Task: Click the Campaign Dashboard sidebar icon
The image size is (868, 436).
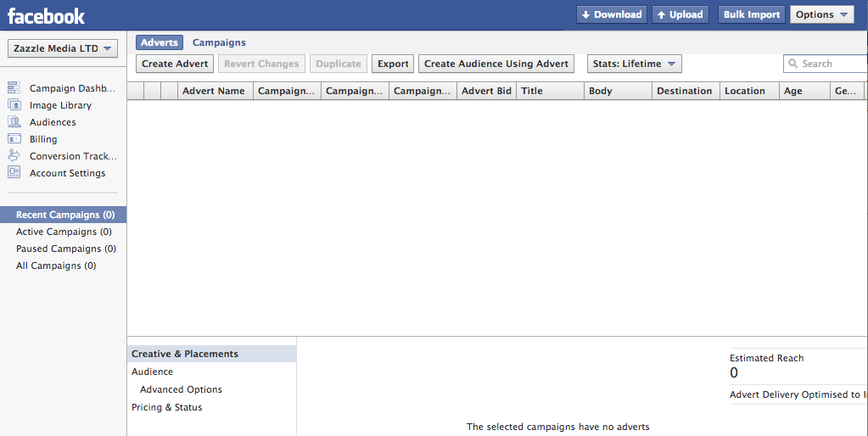Action: [14, 88]
